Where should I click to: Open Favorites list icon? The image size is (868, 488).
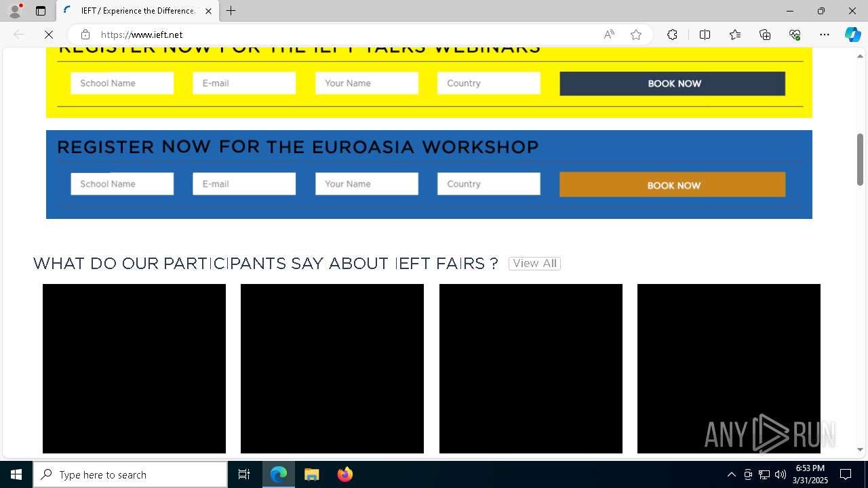735,35
